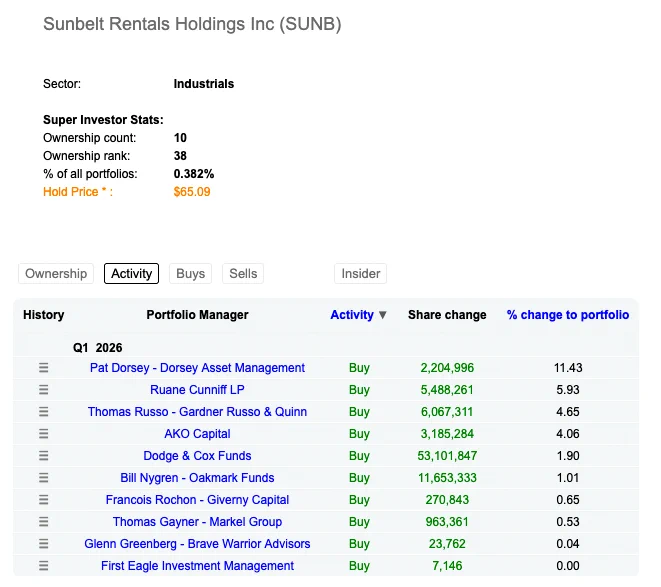Open Thomas Russo - Gardner Russo & Quinn
The height and width of the screenshot is (587, 661).
(197, 412)
